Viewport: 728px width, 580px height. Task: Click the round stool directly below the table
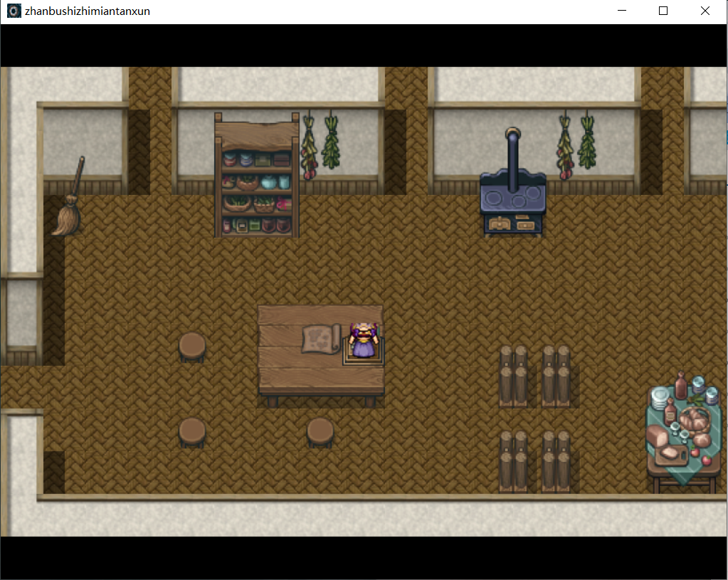coord(320,432)
